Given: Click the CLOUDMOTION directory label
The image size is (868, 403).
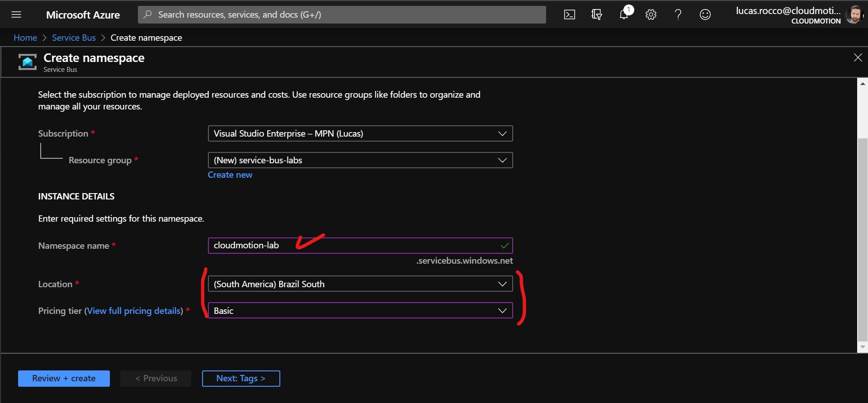Looking at the screenshot, I should 816,21.
